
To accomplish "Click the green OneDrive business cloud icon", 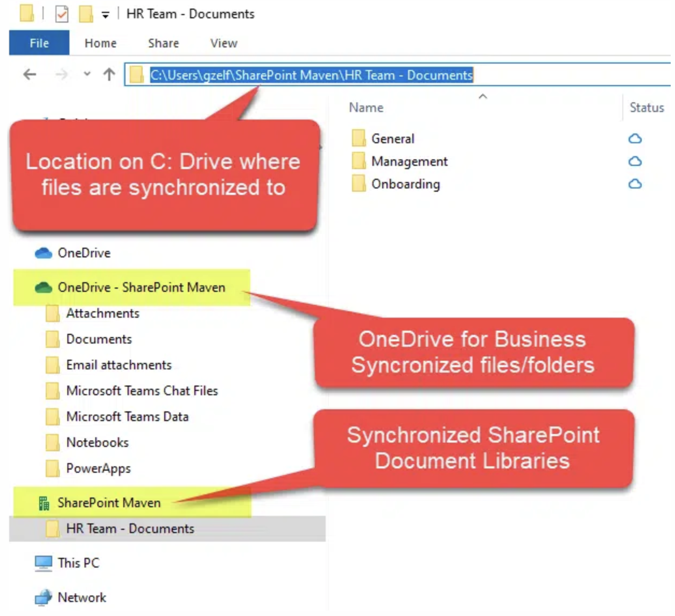I will coord(43,288).
